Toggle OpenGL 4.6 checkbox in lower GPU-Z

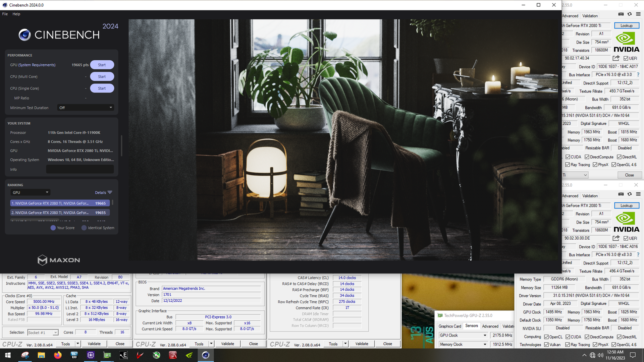614,345
